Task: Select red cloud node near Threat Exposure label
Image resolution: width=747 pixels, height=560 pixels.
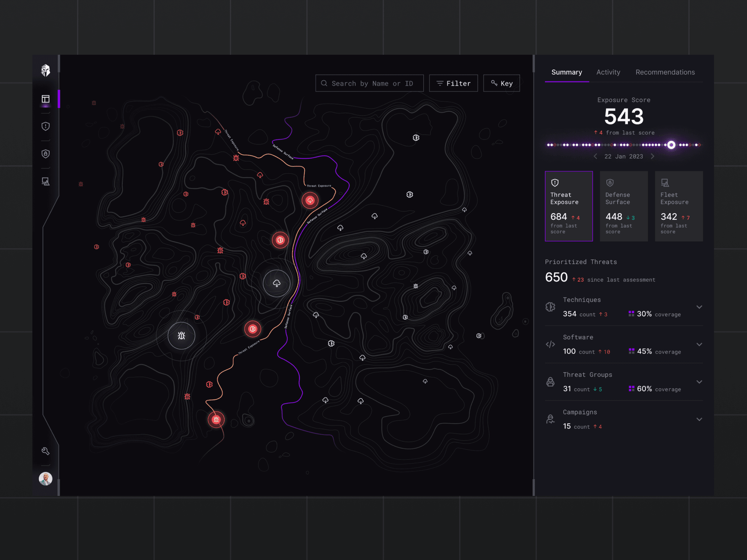Action: [x=310, y=200]
